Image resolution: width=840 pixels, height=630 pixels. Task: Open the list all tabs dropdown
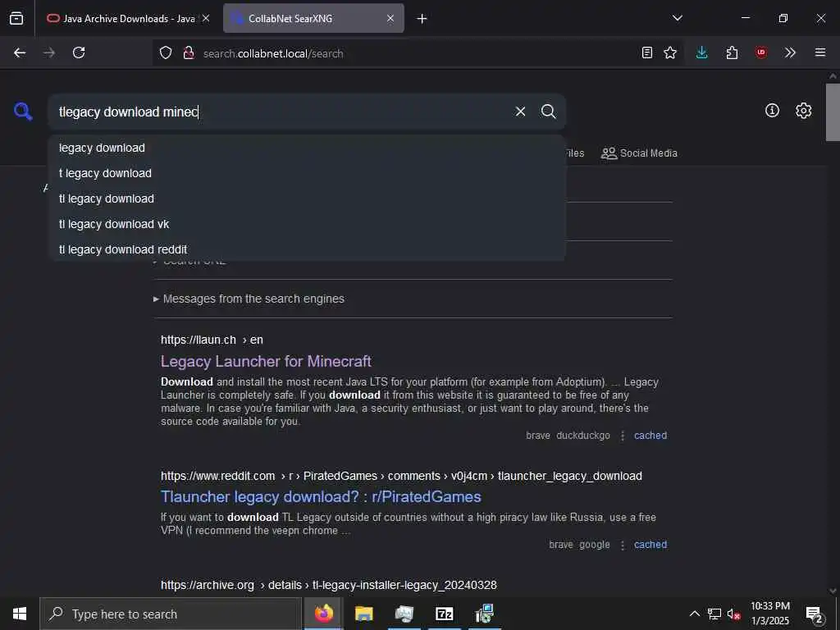pyautogui.click(x=677, y=18)
